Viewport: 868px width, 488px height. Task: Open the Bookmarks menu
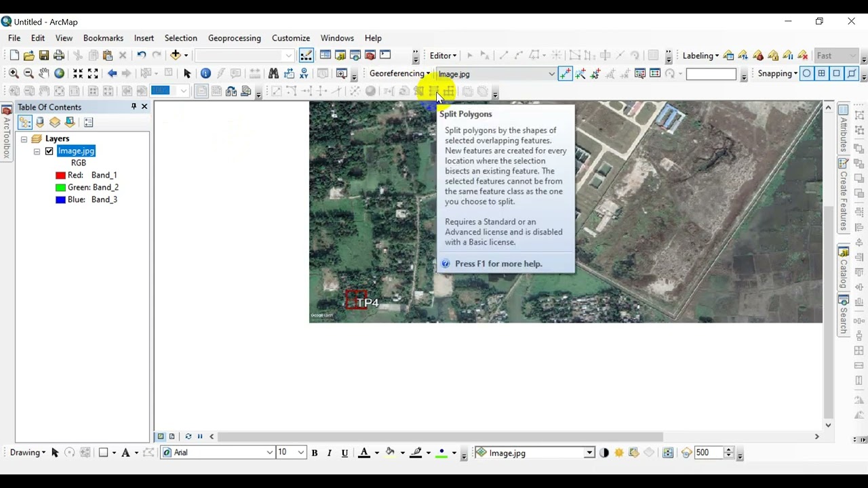103,38
